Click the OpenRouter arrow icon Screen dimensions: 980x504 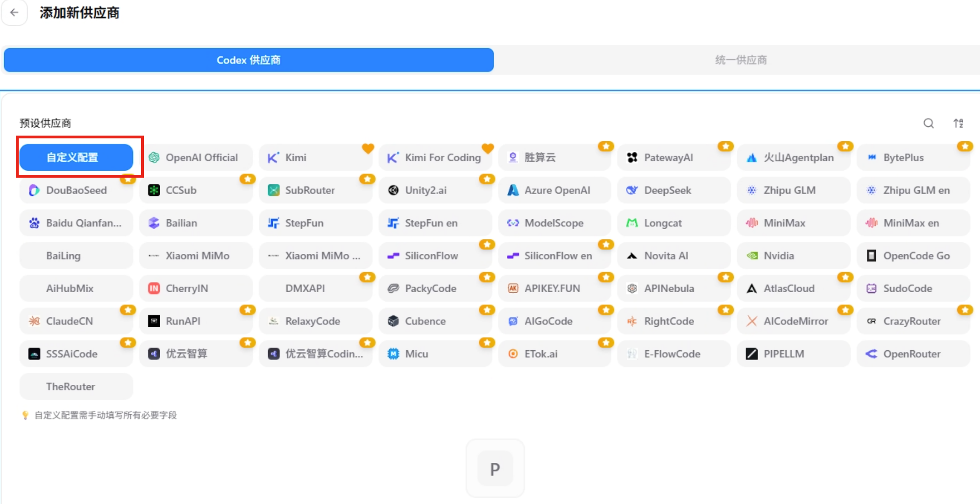pyautogui.click(x=871, y=354)
